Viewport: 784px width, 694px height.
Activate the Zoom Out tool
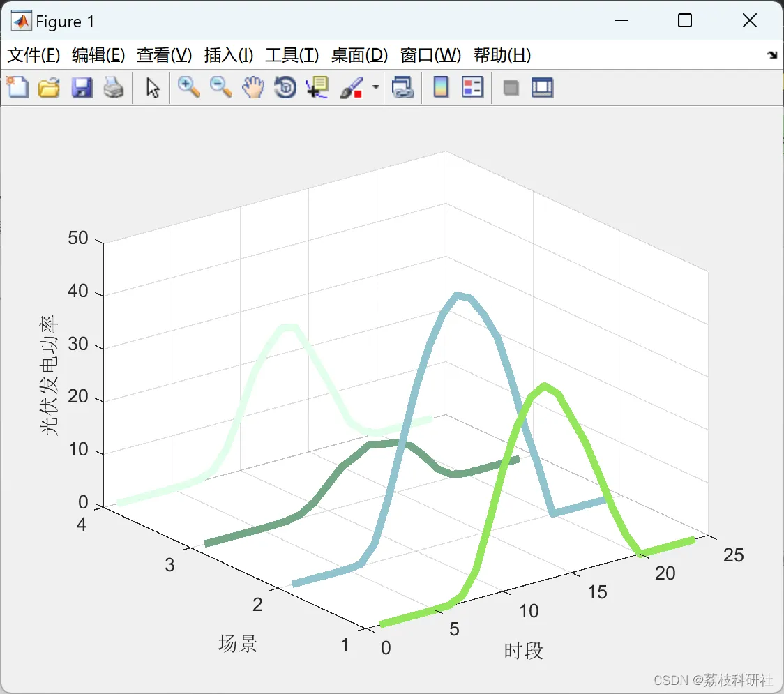[220, 87]
